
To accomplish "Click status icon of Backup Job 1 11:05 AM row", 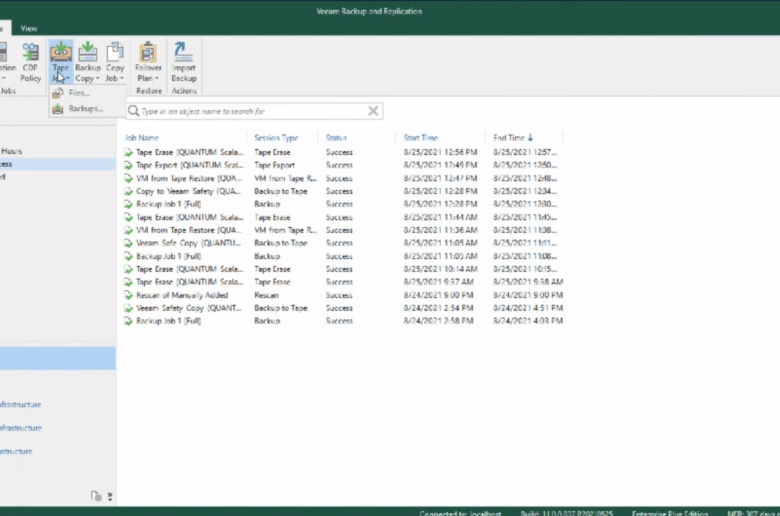I will (129, 256).
